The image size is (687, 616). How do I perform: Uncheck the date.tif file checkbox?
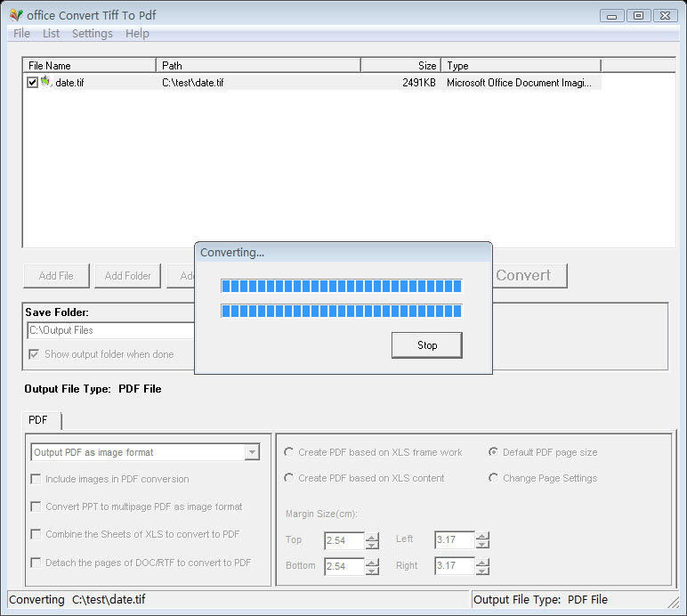[32, 83]
